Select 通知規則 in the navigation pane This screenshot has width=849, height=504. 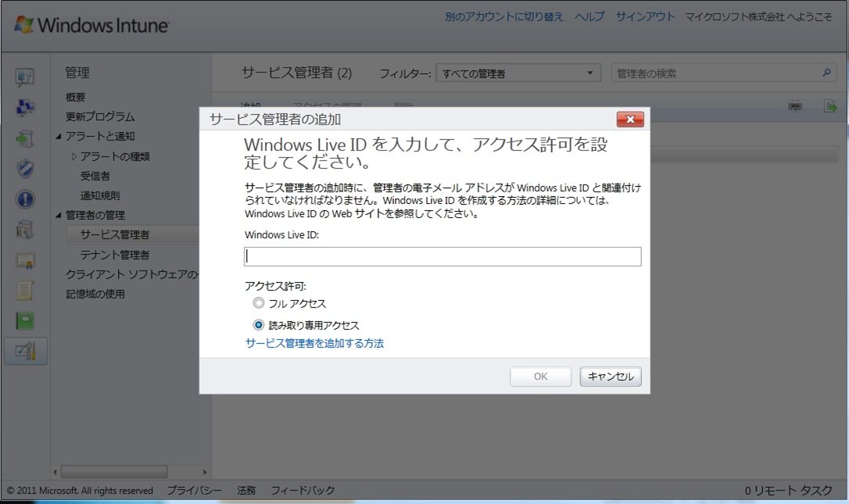100,195
